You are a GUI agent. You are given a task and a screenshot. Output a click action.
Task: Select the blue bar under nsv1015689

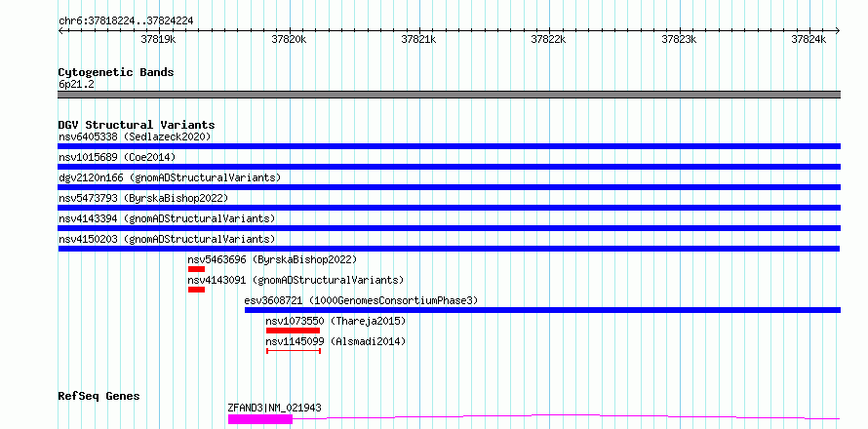(449, 167)
